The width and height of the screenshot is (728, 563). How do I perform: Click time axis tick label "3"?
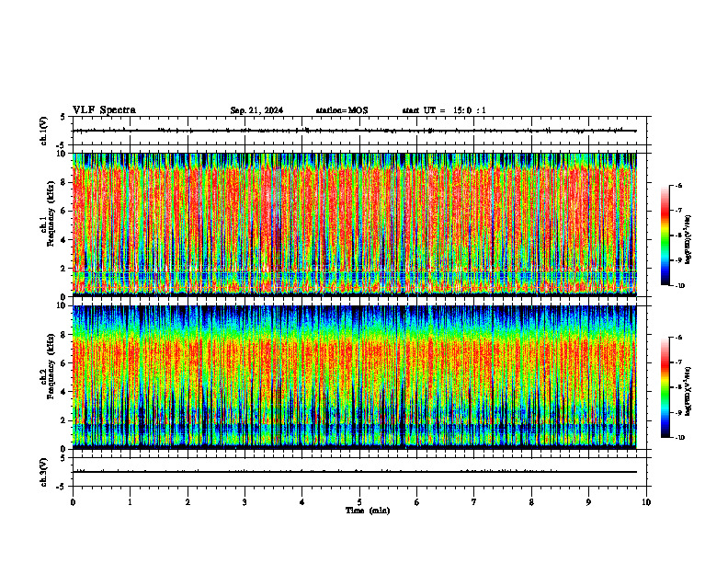click(245, 502)
